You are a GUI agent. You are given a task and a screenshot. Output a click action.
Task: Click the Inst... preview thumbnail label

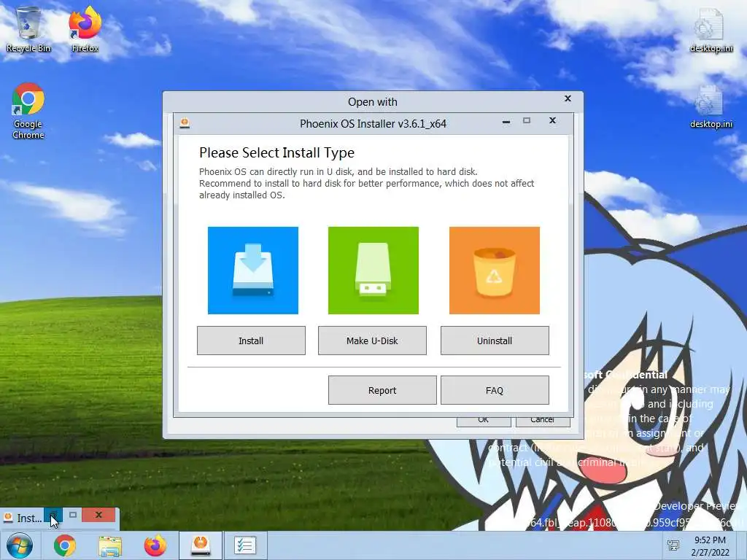click(29, 518)
